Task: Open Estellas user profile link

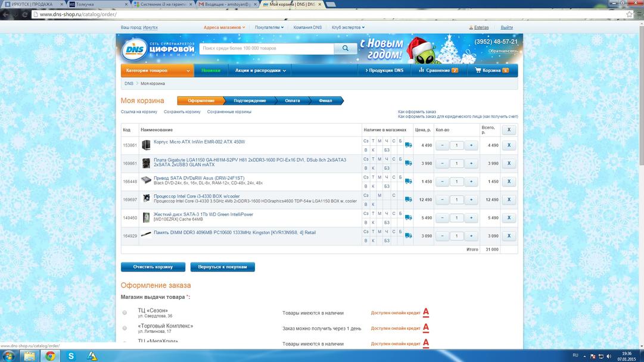Action: pyautogui.click(x=481, y=27)
